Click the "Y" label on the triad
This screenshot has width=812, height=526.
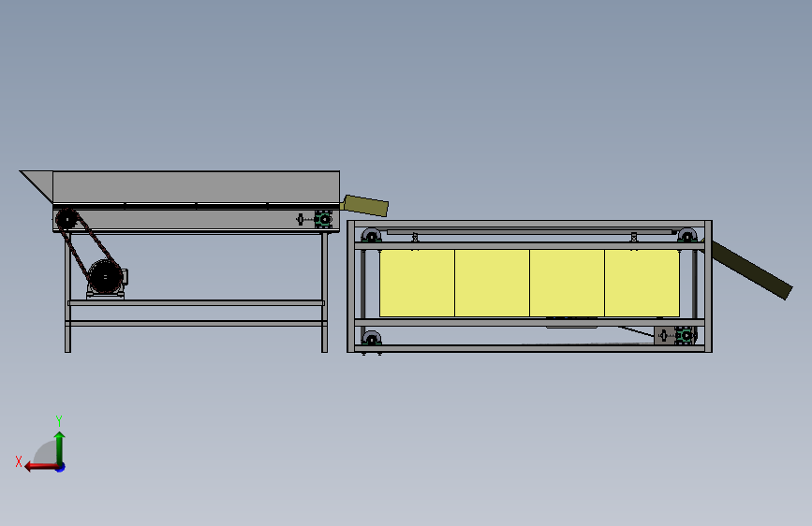pyautogui.click(x=59, y=420)
